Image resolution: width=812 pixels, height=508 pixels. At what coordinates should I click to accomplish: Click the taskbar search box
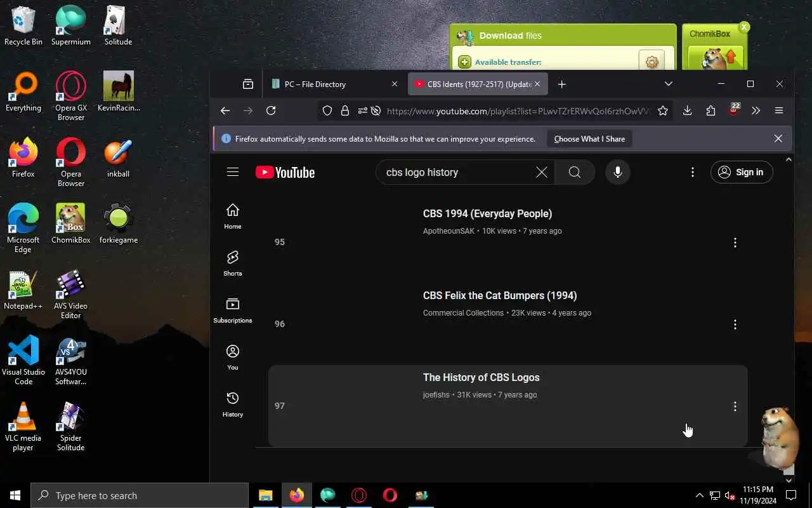[x=140, y=495]
